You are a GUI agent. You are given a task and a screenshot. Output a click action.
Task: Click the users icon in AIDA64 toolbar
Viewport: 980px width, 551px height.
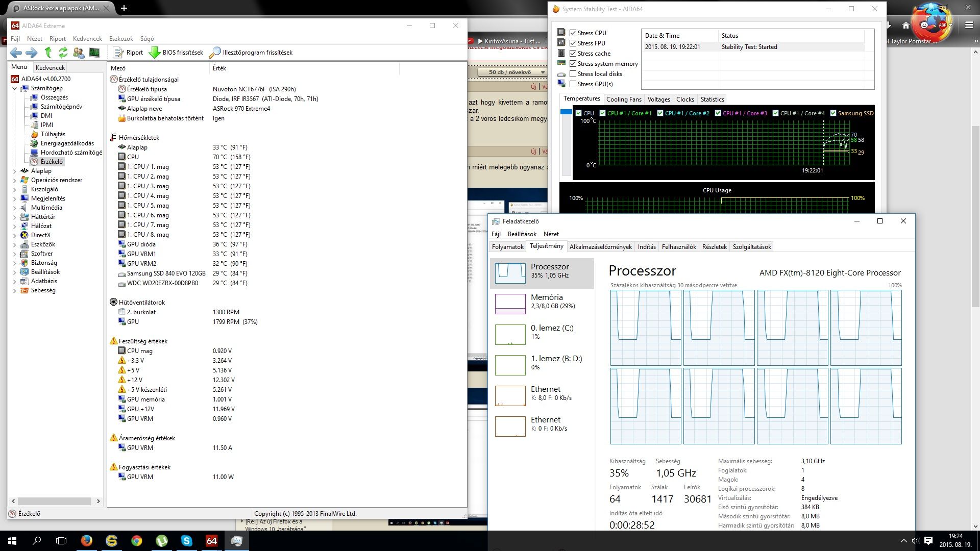tap(79, 53)
